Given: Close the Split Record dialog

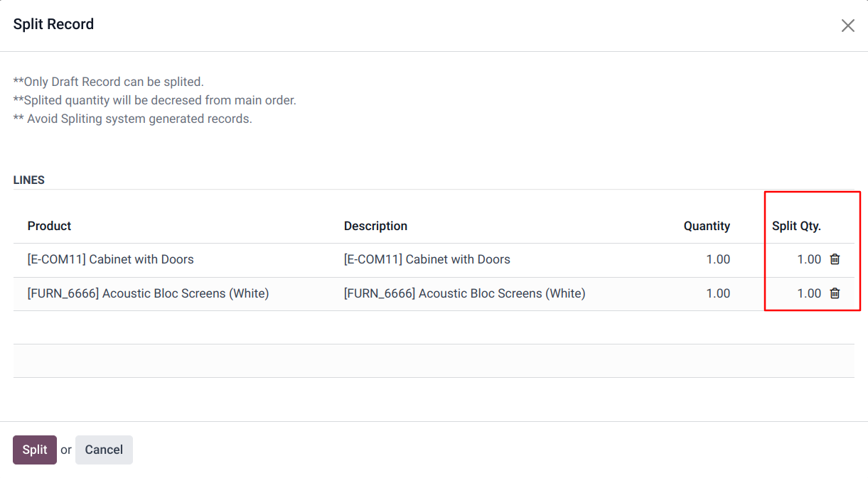Looking at the screenshot, I should pyautogui.click(x=847, y=26).
